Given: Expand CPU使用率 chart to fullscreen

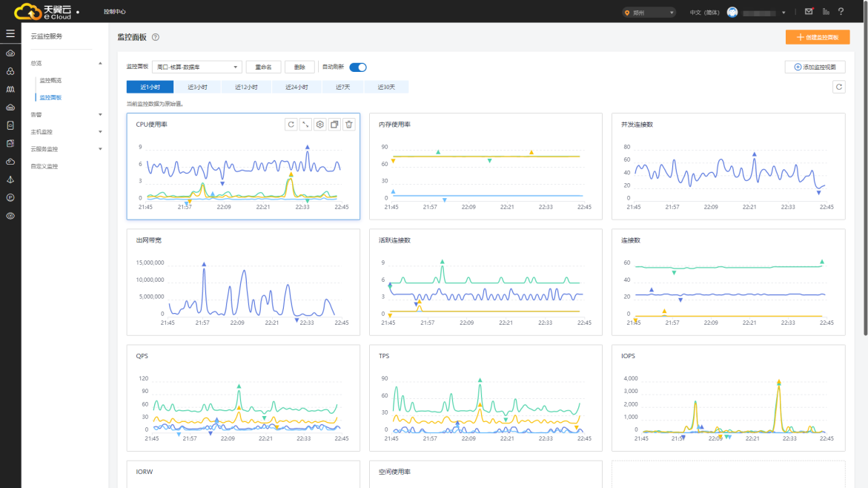Looking at the screenshot, I should tap(305, 125).
